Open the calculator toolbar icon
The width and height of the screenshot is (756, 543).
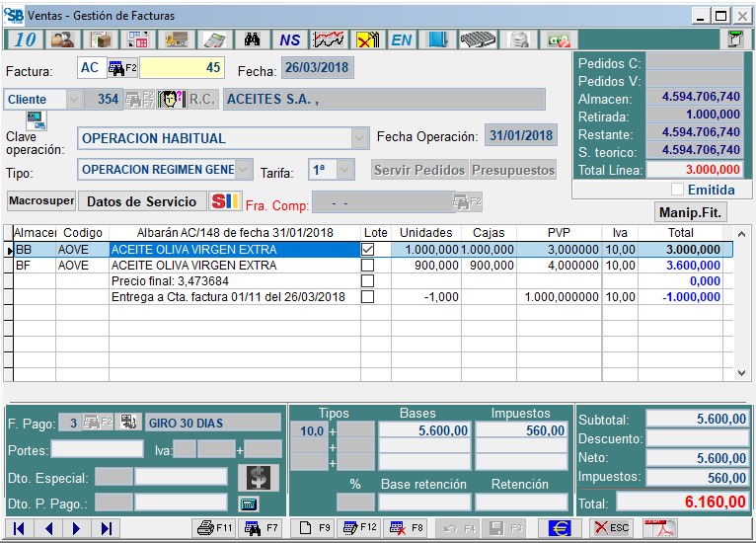coord(214,39)
